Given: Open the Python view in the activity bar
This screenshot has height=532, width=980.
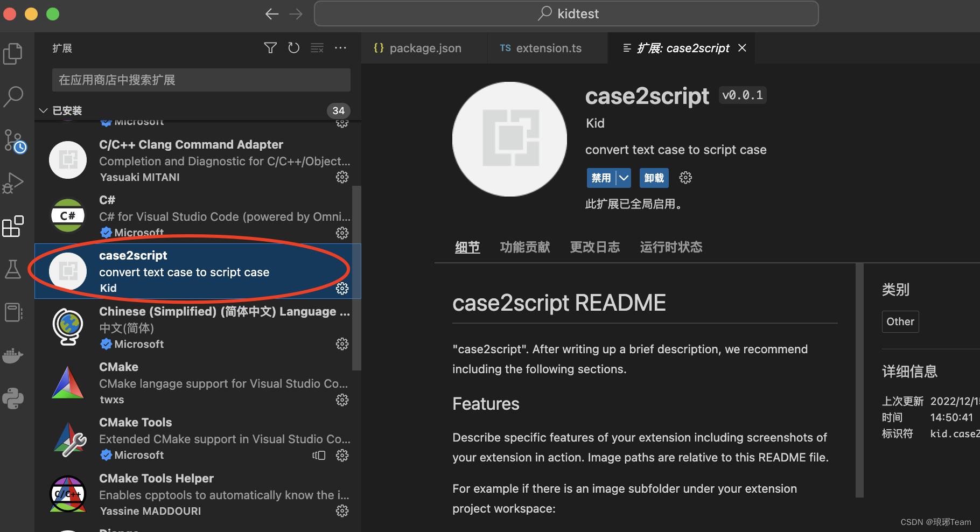Looking at the screenshot, I should pyautogui.click(x=13, y=398).
